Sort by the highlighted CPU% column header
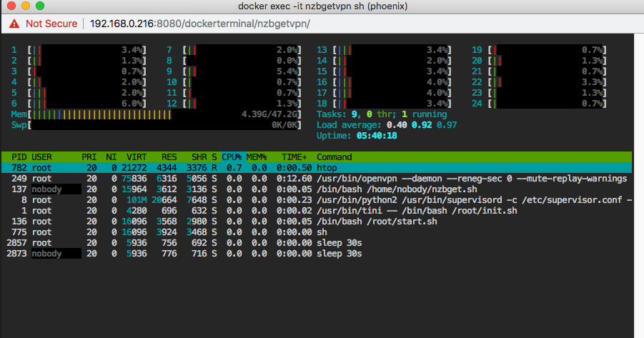Screen dimensions: 644x338 pos(232,157)
